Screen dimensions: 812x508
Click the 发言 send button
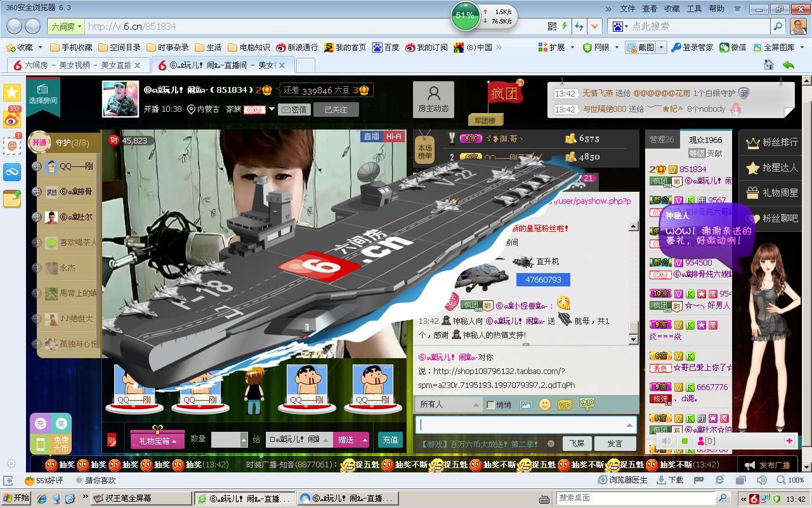click(615, 443)
